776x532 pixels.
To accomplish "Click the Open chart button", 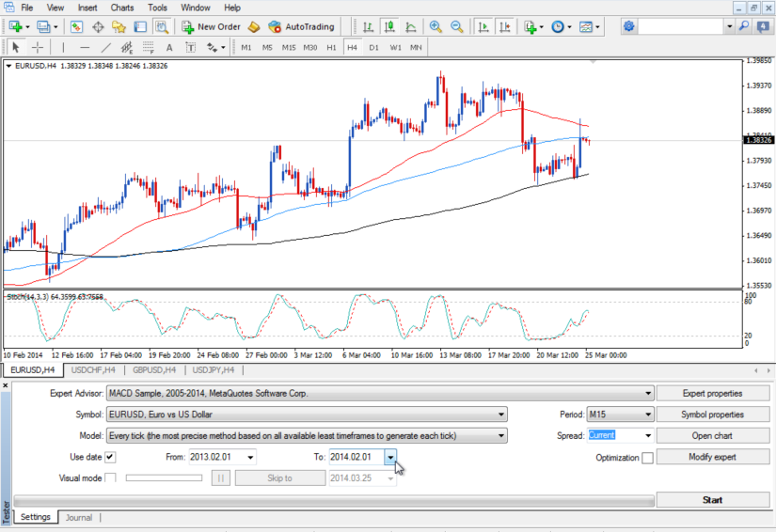I will coord(712,435).
